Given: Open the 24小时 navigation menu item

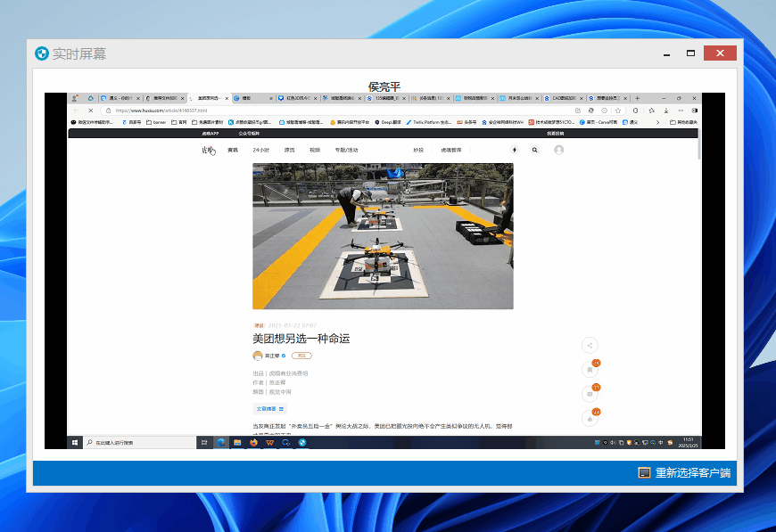Looking at the screenshot, I should (x=260, y=150).
